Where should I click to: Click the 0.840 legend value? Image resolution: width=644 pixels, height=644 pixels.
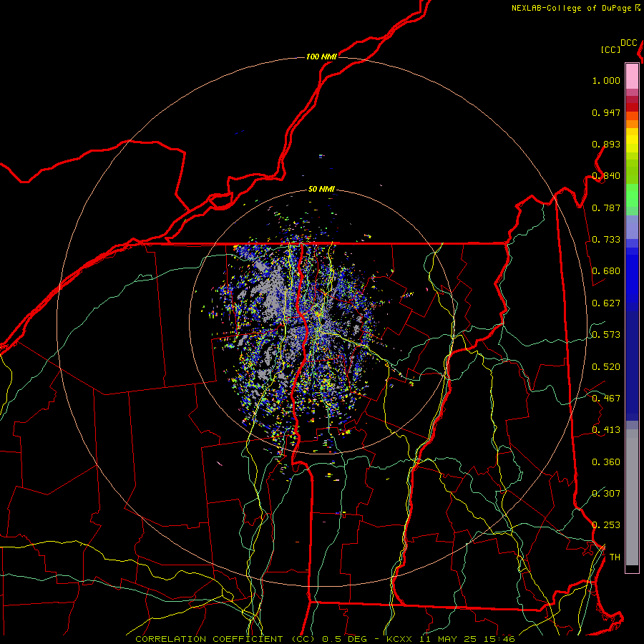click(606, 176)
